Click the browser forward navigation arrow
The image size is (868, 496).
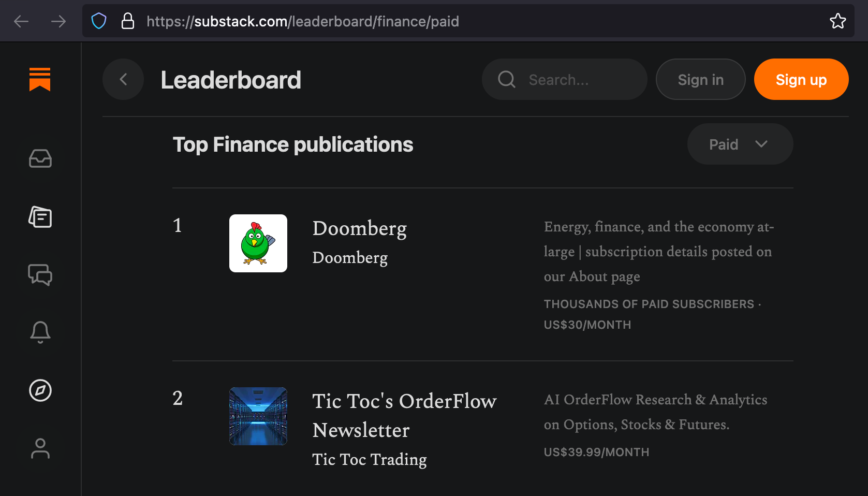coord(58,21)
